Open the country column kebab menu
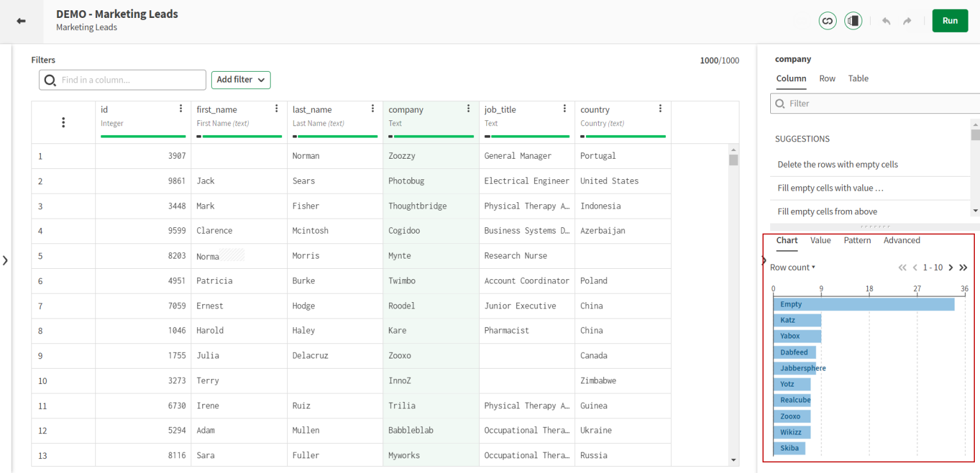This screenshot has height=473, width=980. 660,109
